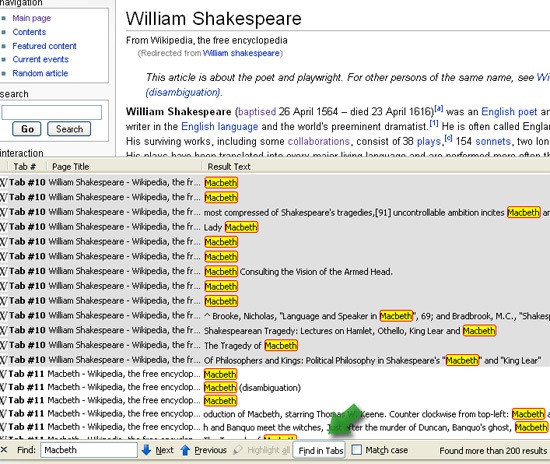
Task: Sort results by the Tab # column header
Action: pyautogui.click(x=24, y=166)
